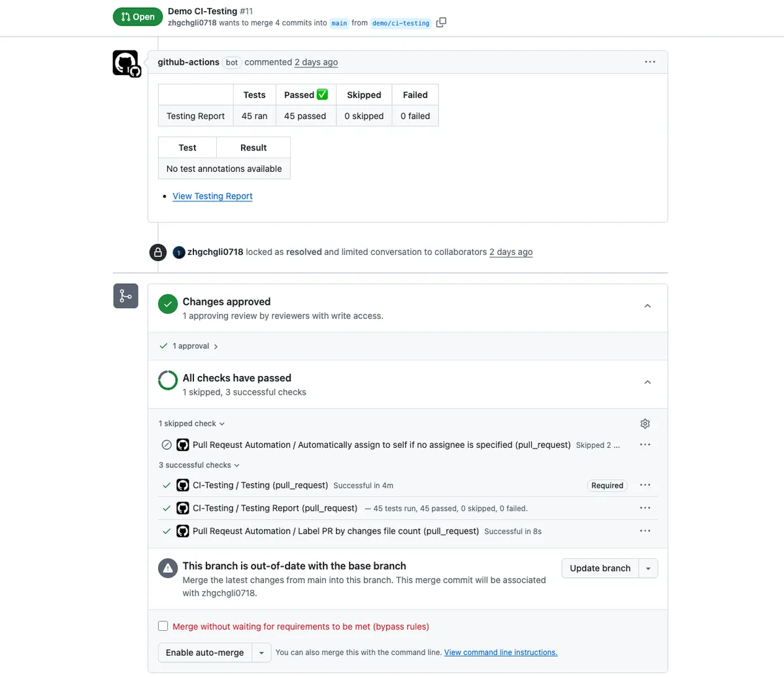
Task: Open options for Testing Report check
Action: tap(645, 508)
